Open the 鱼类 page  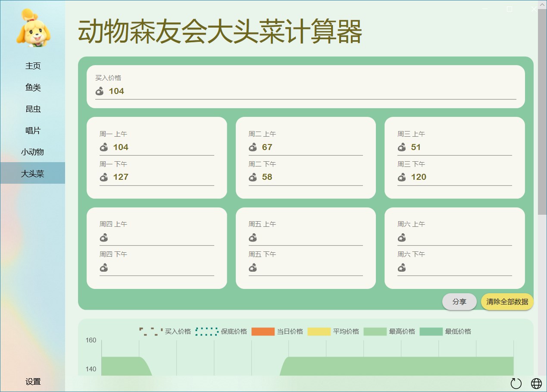click(x=33, y=87)
